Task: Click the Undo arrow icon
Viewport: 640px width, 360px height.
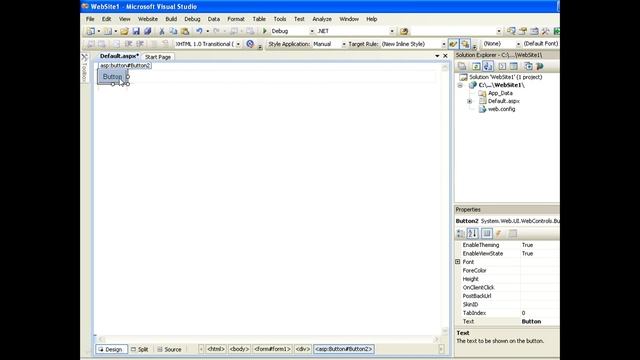Action: pos(199,31)
